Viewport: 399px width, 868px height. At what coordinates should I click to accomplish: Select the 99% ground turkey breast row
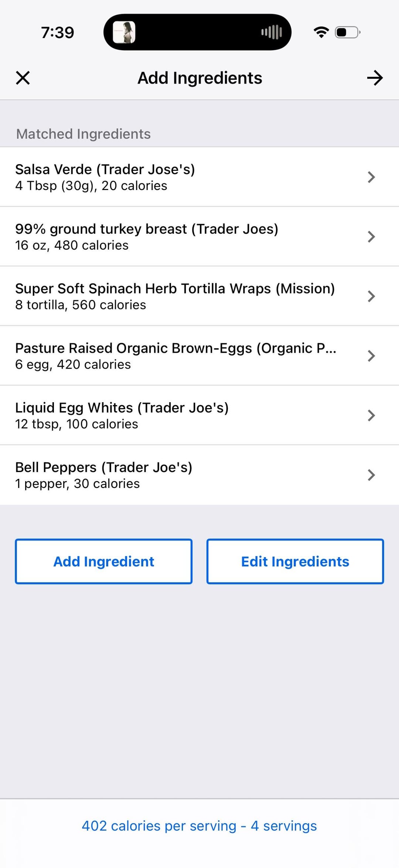pyautogui.click(x=148, y=237)
